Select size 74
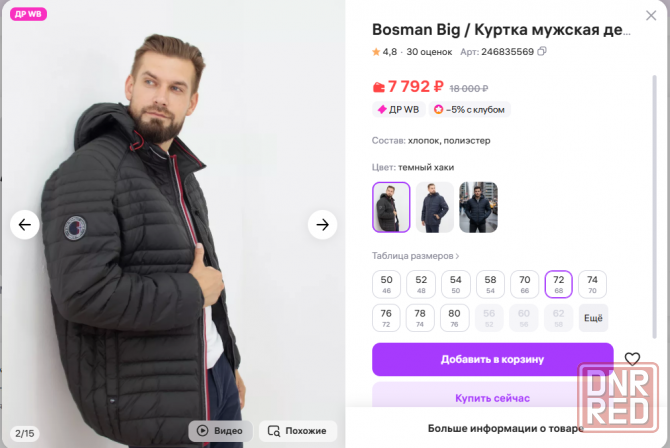Image resolution: width=670 pixels, height=448 pixels. click(592, 284)
